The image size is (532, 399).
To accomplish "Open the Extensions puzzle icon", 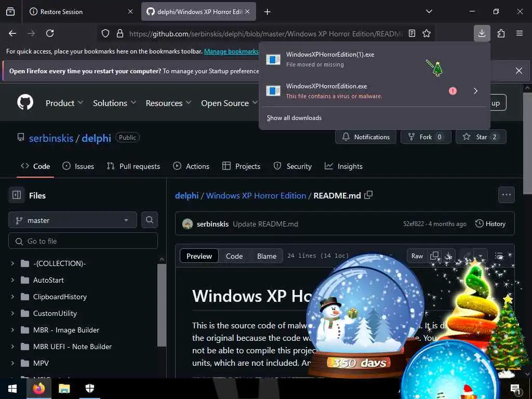I will pos(501,33).
